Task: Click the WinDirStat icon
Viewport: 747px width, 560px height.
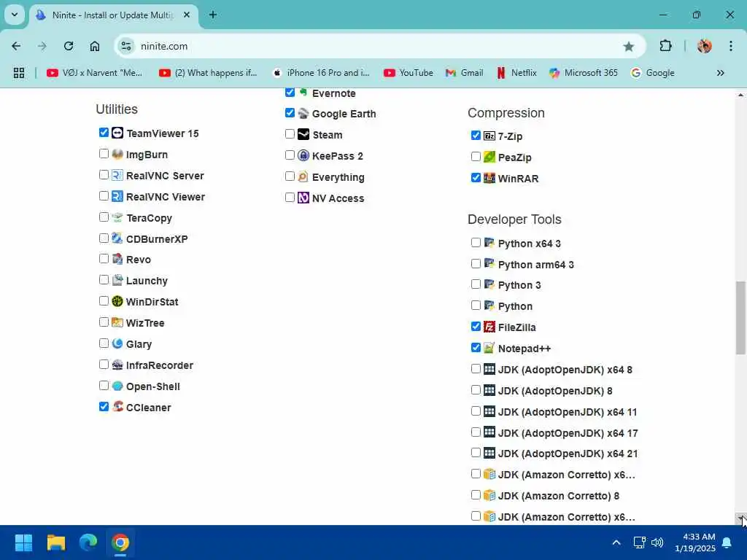Action: (117, 301)
